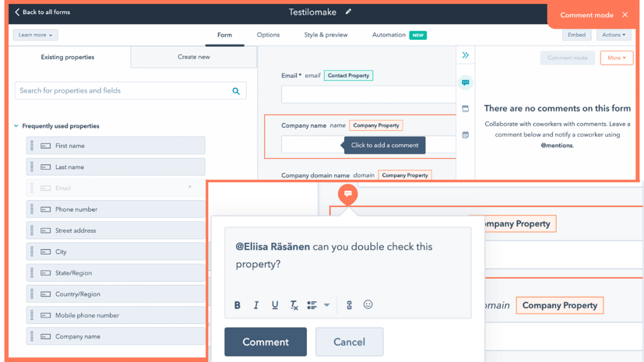The height and width of the screenshot is (362, 644).
Task: Click field icon of Street address property
Action: 46,230
